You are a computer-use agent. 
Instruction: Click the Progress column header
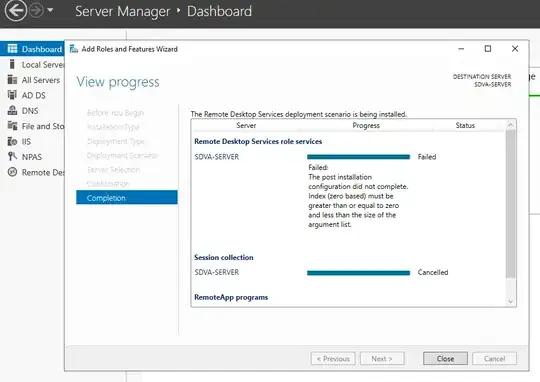[366, 125]
